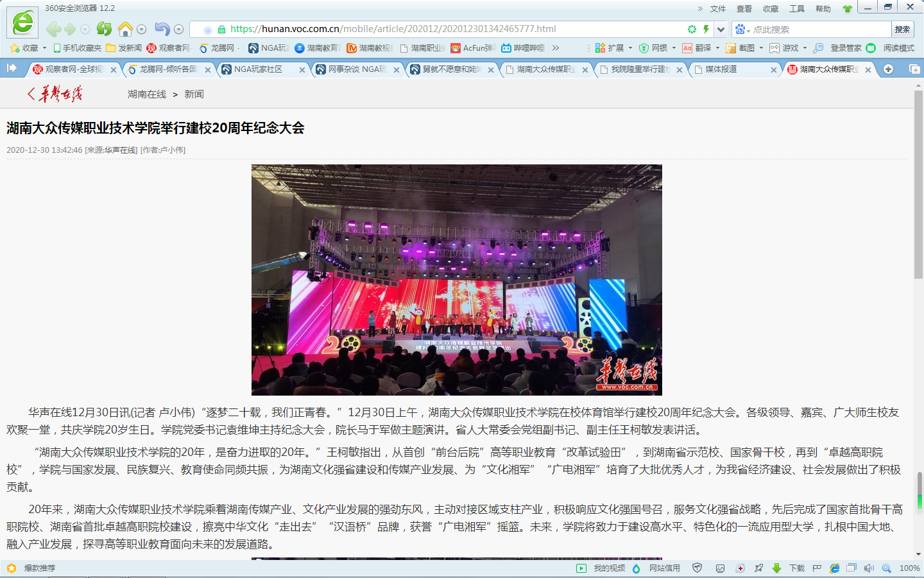Switch to the NGA玩家社区 tab
Viewport: 924px width, 578px height.
[x=258, y=69]
